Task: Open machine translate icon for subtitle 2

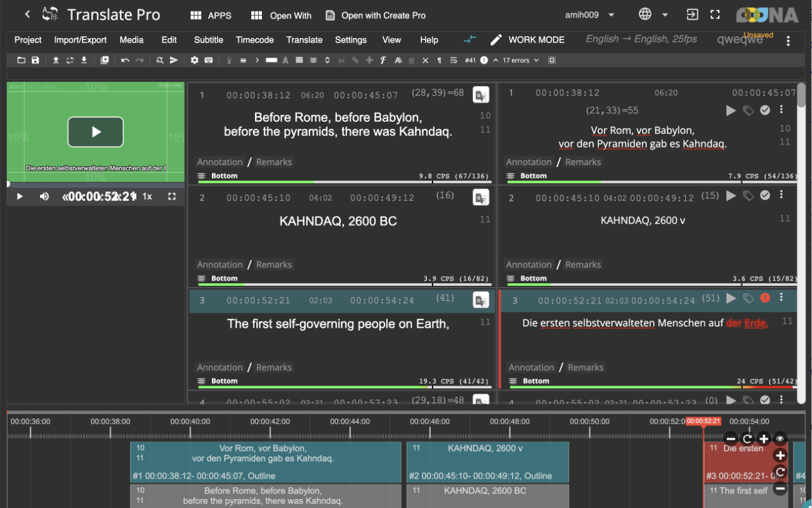Action: tap(481, 197)
